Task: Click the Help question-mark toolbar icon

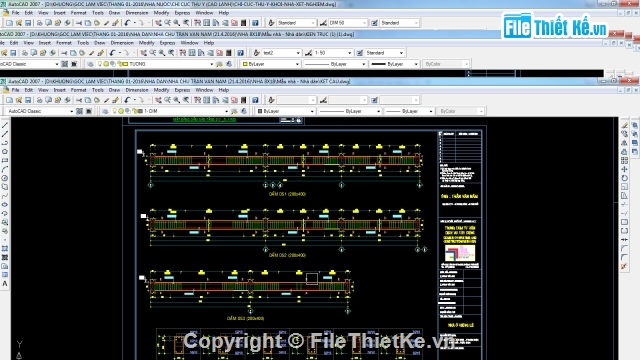Action: [x=255, y=100]
